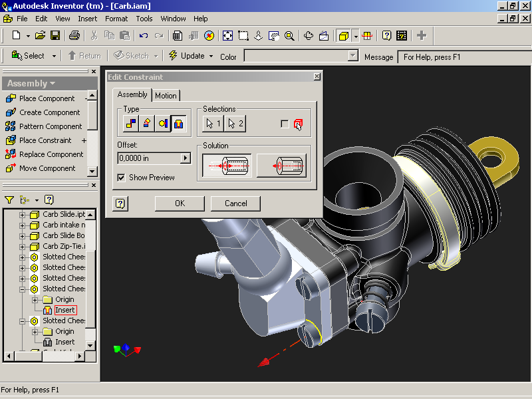Activate the Move Component tool
532x399 pixels.
[x=40, y=168]
